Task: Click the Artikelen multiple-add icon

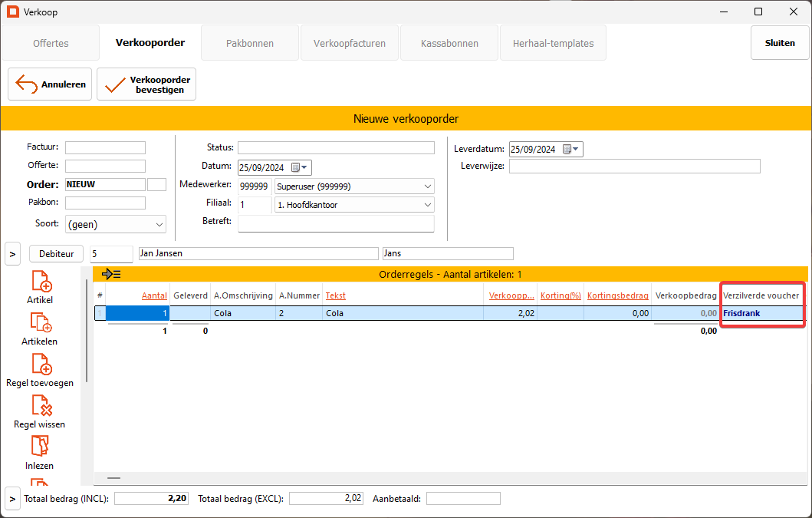Action: 41,322
